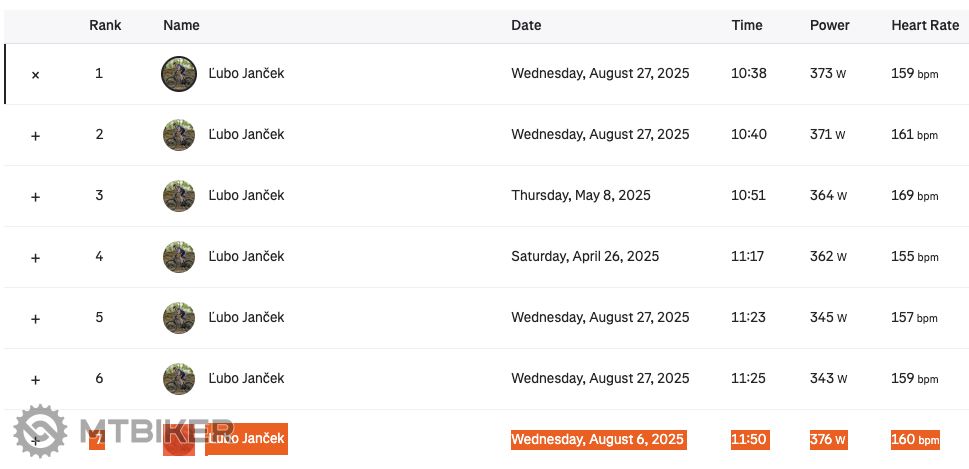This screenshot has width=969, height=469.
Task: Click the rank 5 rider avatar
Action: pyautogui.click(x=179, y=318)
